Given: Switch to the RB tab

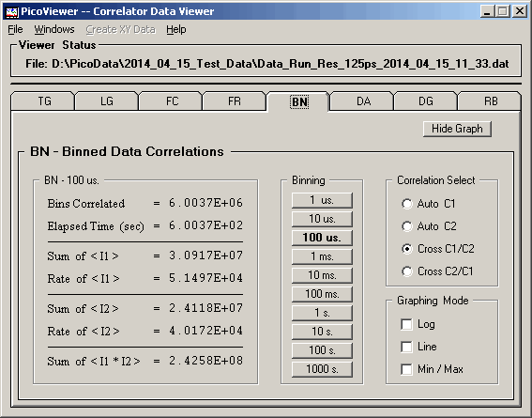Looking at the screenshot, I should coord(490,101).
